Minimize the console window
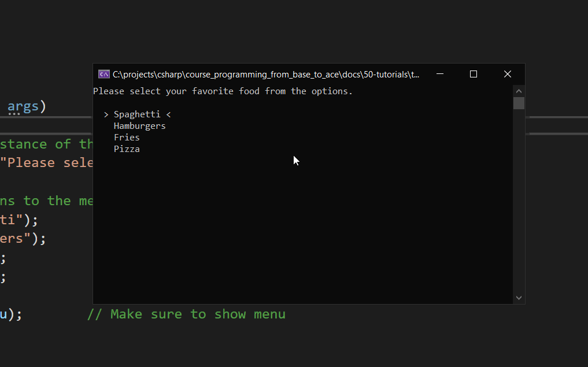588x367 pixels. pos(440,74)
